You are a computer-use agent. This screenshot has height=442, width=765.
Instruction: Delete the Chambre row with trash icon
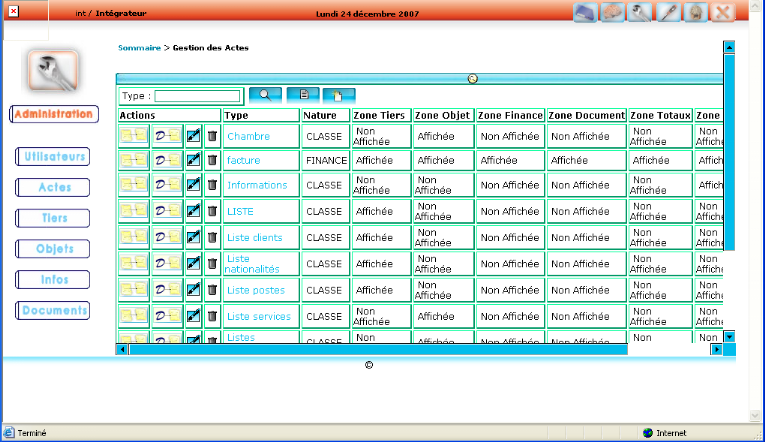(x=212, y=134)
